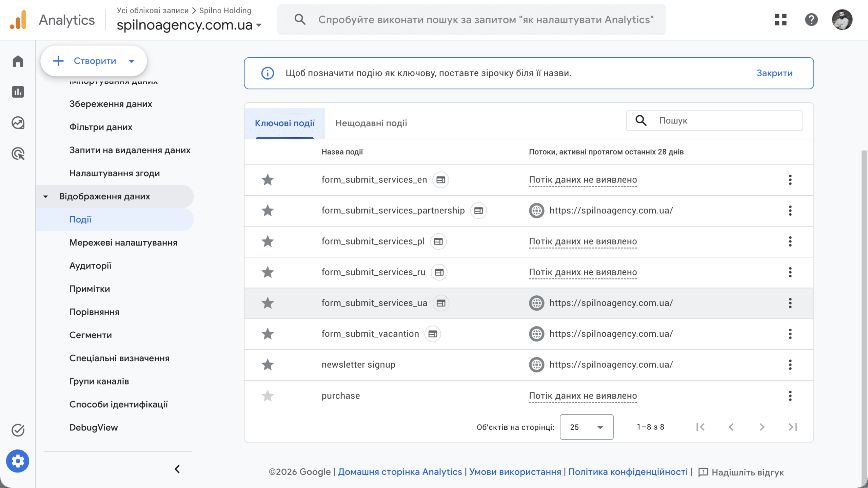Click the Google Analytics logo
The image size is (868, 488).
coord(18,20)
